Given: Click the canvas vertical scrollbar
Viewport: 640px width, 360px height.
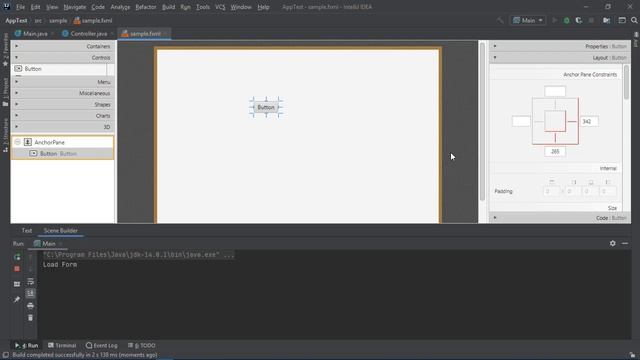Looking at the screenshot, I should point(482,122).
